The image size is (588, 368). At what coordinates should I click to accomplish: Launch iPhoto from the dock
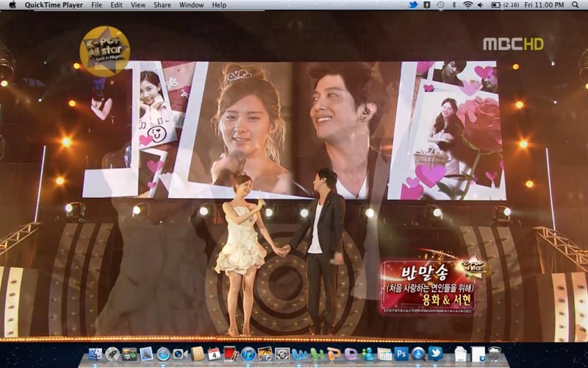[x=265, y=354]
